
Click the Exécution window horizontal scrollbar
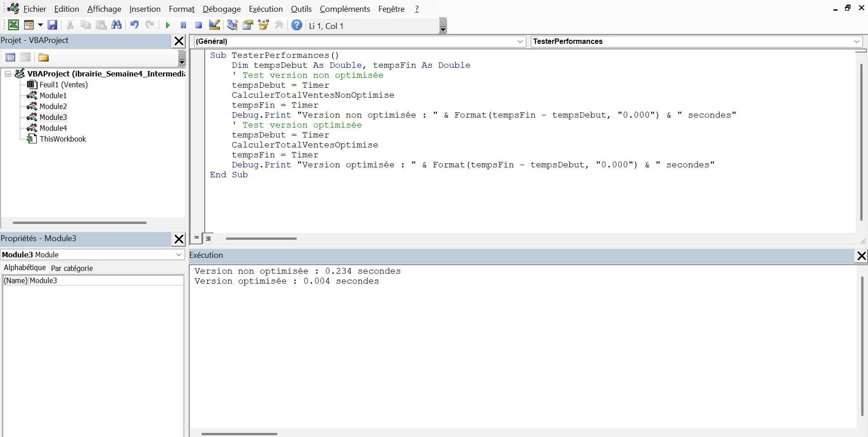[x=239, y=434]
